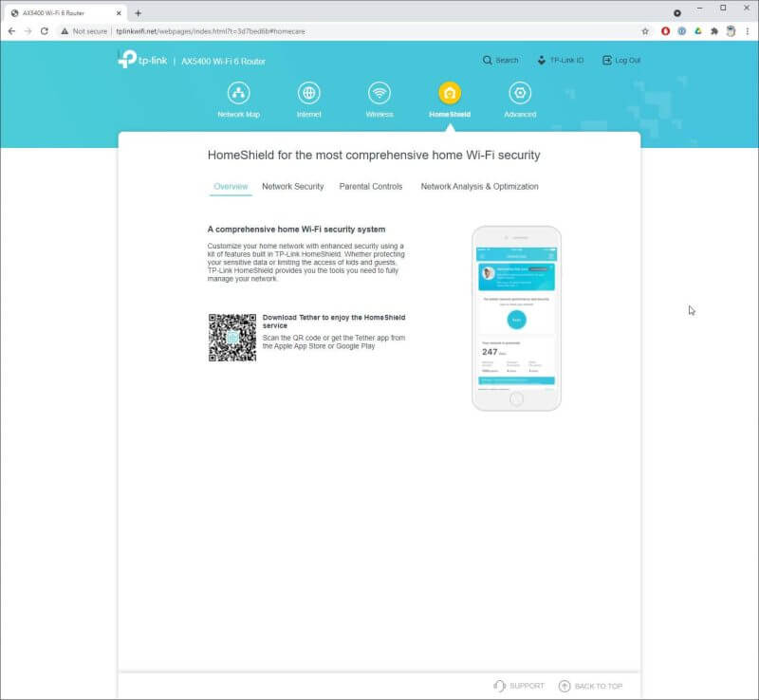Screen dimensions: 759x700
Task: Open the Parental Controls tab
Action: point(371,186)
